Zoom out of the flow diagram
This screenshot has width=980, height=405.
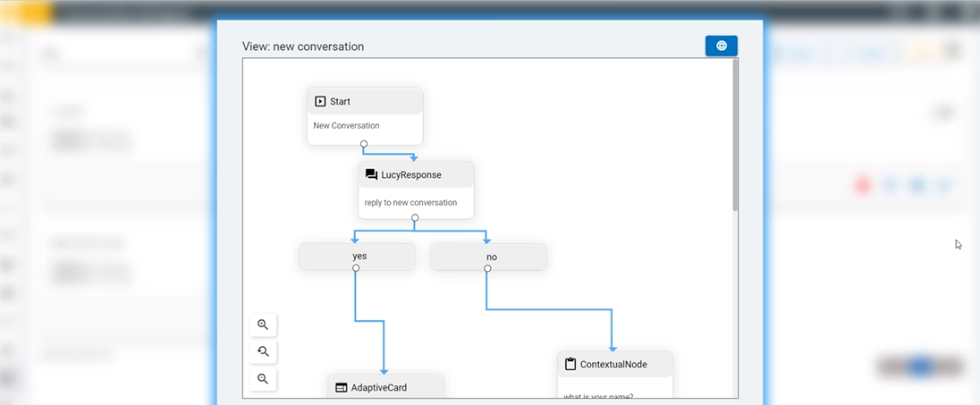pyautogui.click(x=263, y=379)
